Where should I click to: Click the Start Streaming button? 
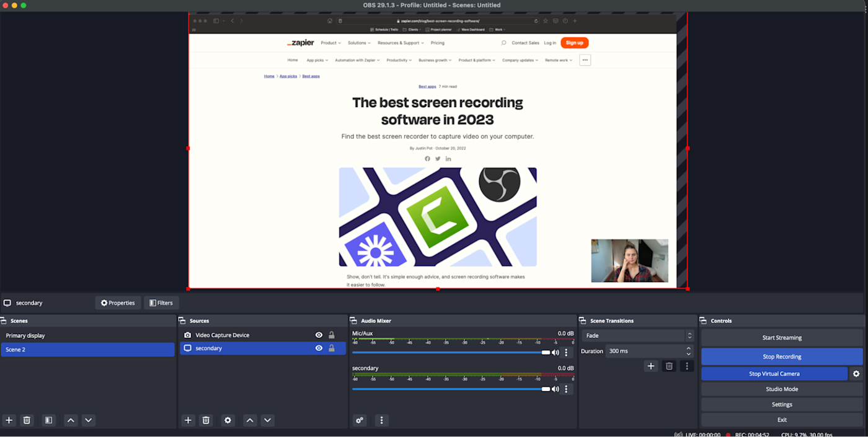click(782, 338)
